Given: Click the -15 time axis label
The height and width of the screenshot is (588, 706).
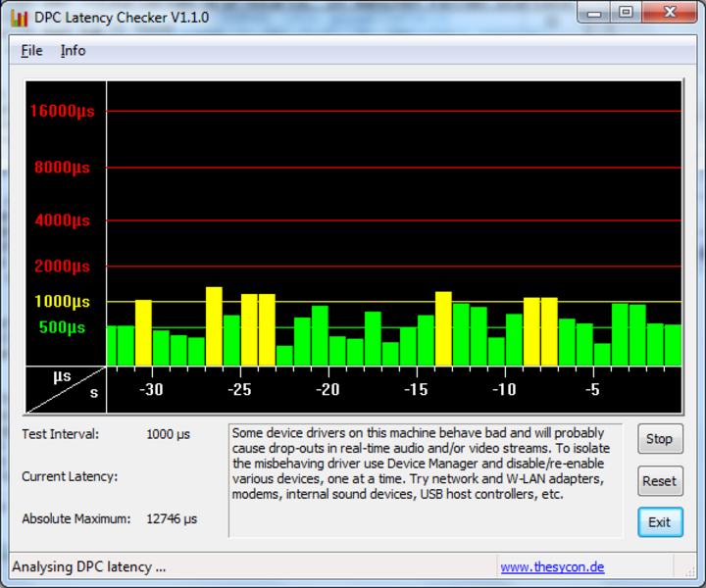Looking at the screenshot, I should 416,390.
